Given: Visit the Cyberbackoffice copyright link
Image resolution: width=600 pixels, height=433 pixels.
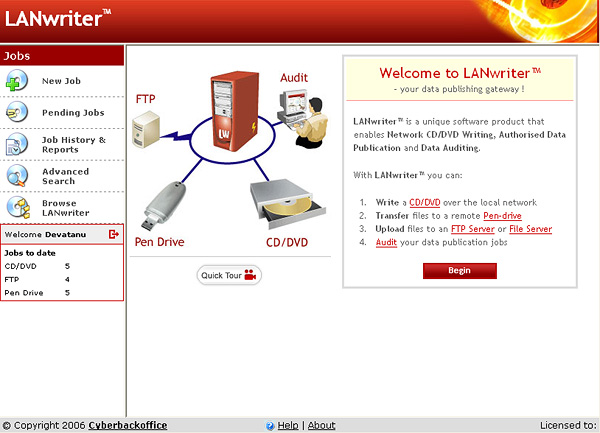Looking at the screenshot, I should [127, 425].
